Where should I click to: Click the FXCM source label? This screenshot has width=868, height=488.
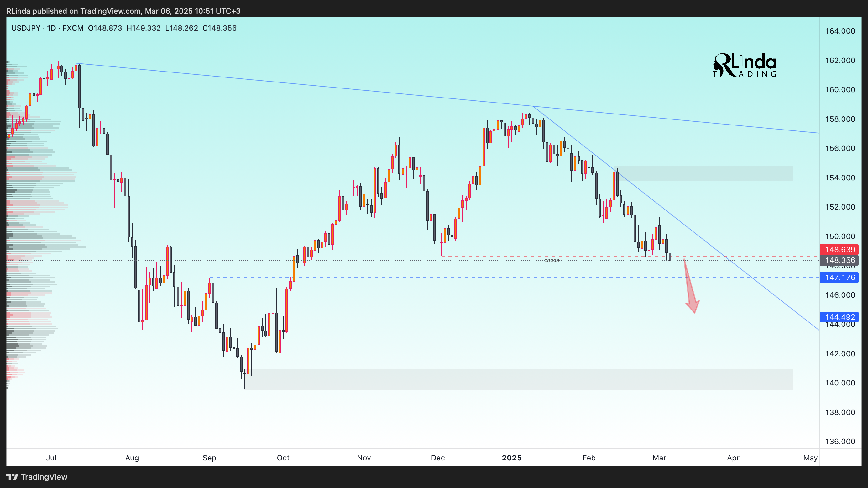click(x=73, y=28)
